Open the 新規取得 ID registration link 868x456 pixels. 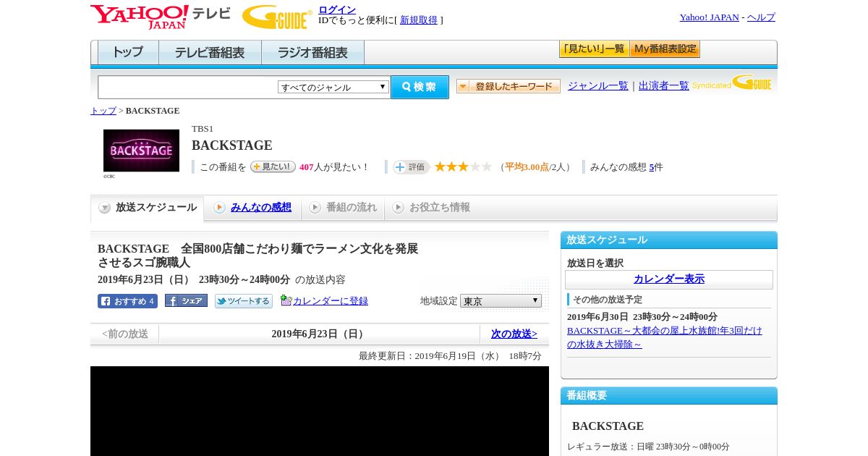click(x=419, y=20)
